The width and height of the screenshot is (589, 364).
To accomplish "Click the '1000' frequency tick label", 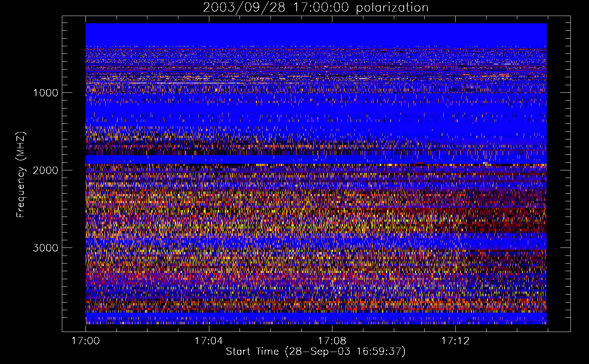I will [x=46, y=93].
